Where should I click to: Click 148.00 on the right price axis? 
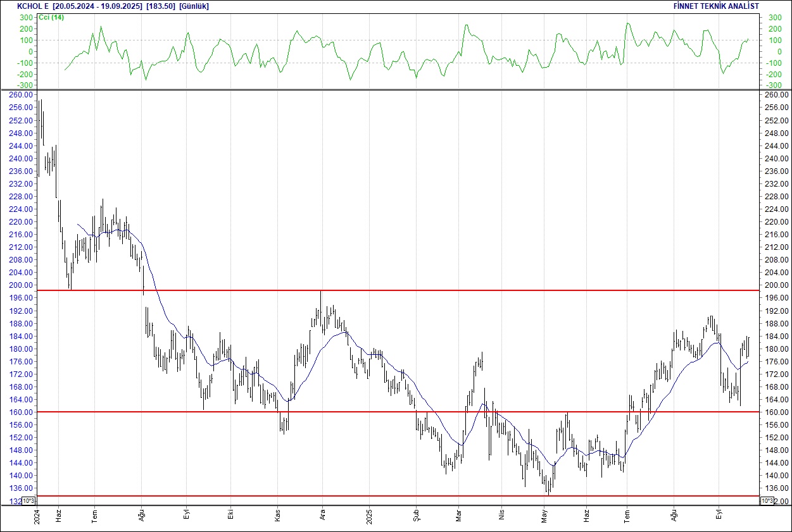(x=776, y=450)
